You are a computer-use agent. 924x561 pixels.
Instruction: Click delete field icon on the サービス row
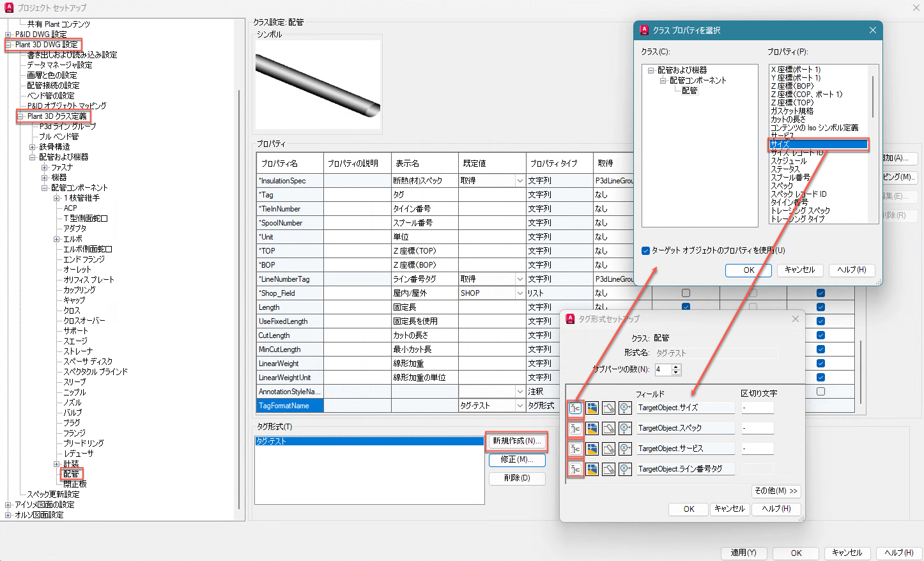point(625,449)
